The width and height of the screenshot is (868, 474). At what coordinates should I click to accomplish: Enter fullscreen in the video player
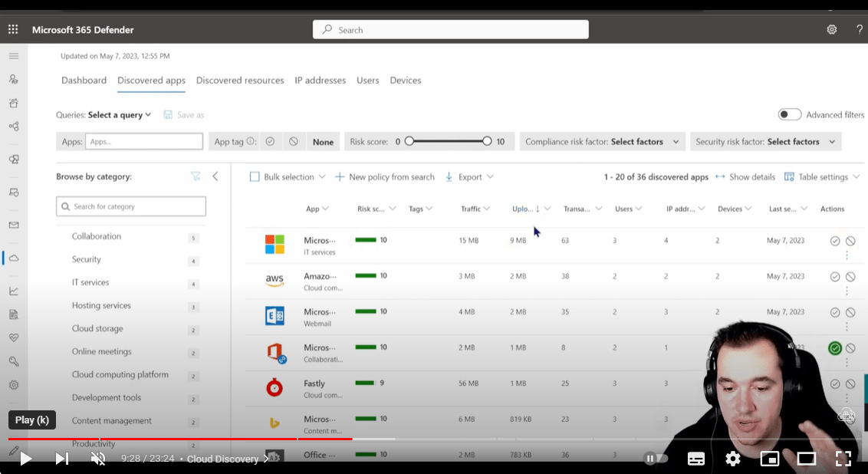pyautogui.click(x=843, y=459)
